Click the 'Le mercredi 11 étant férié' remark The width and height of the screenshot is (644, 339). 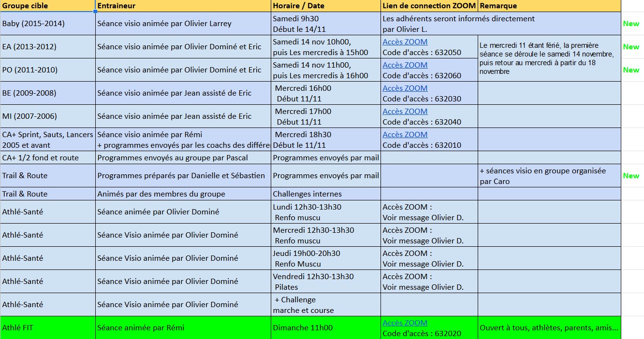[549, 58]
